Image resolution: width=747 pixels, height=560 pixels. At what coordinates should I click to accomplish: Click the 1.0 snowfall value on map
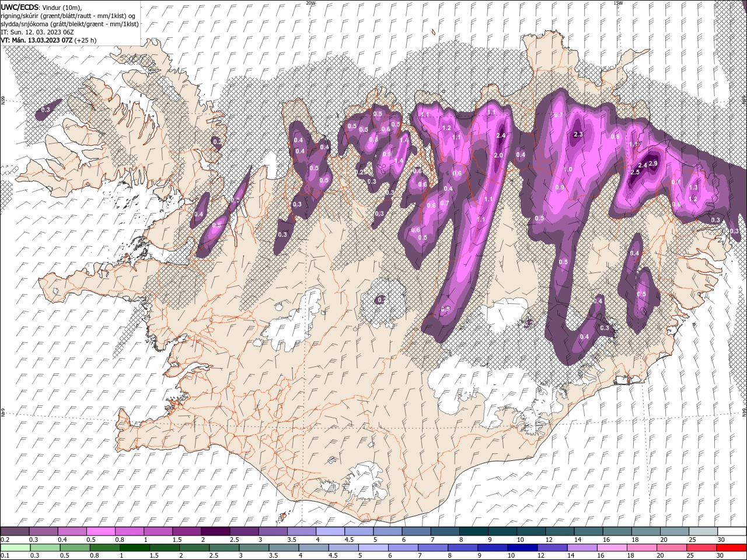(567, 169)
